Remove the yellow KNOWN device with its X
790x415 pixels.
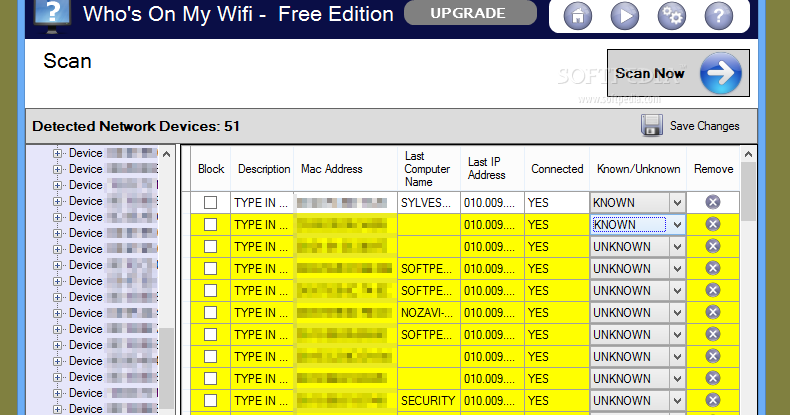(712, 224)
